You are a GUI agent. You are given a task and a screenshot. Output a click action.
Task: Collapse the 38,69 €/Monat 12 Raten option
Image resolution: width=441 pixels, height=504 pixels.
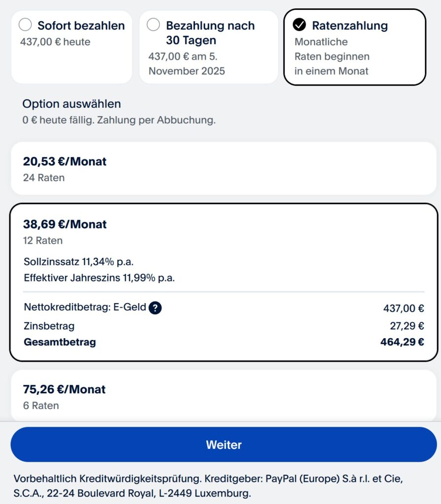click(x=223, y=231)
